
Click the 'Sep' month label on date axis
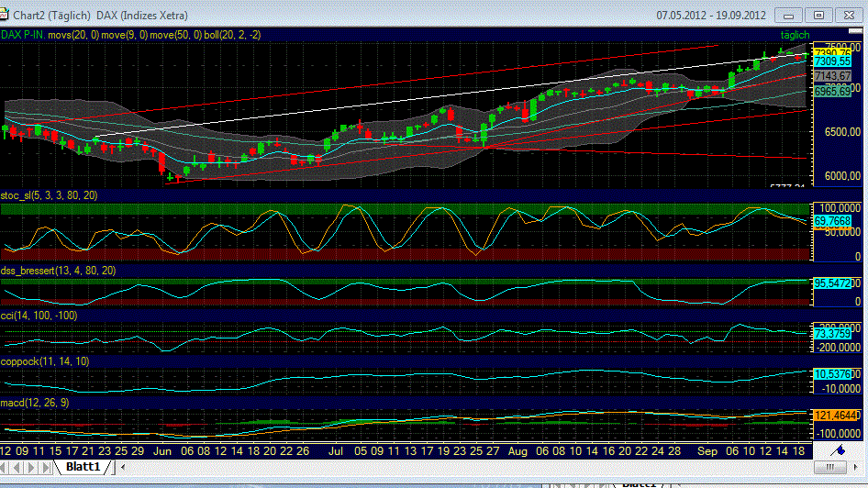point(707,451)
